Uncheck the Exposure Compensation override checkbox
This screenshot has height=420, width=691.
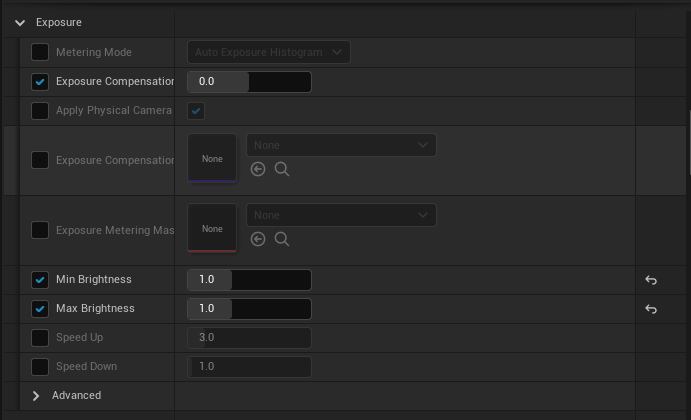click(40, 81)
